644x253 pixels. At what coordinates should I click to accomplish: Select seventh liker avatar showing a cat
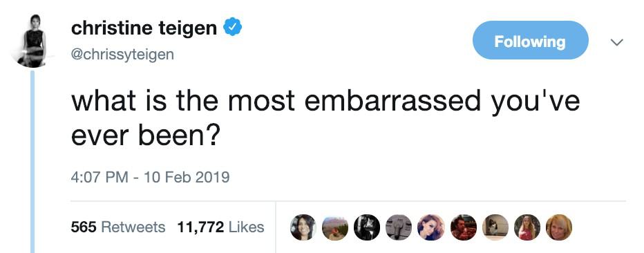(495, 227)
